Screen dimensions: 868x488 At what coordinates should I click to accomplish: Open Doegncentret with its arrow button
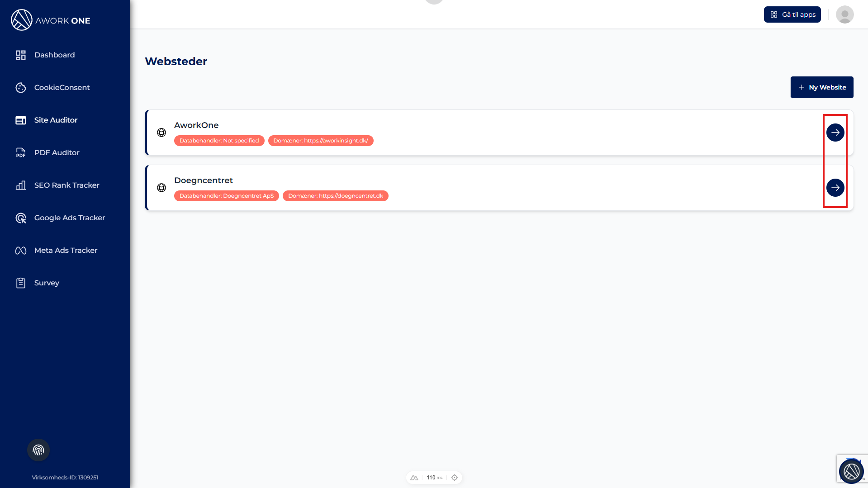pos(835,188)
